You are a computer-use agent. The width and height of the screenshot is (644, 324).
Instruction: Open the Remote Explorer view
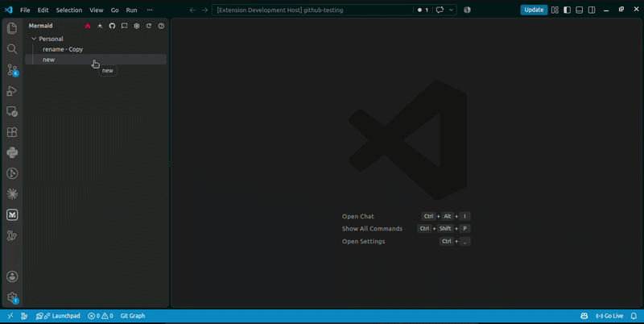click(12, 111)
